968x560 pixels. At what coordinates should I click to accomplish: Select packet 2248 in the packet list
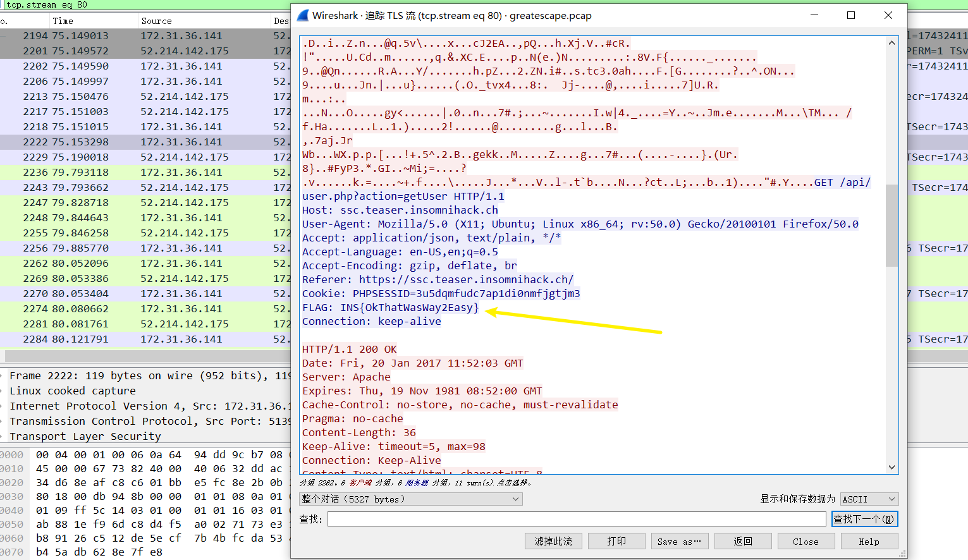[145, 217]
